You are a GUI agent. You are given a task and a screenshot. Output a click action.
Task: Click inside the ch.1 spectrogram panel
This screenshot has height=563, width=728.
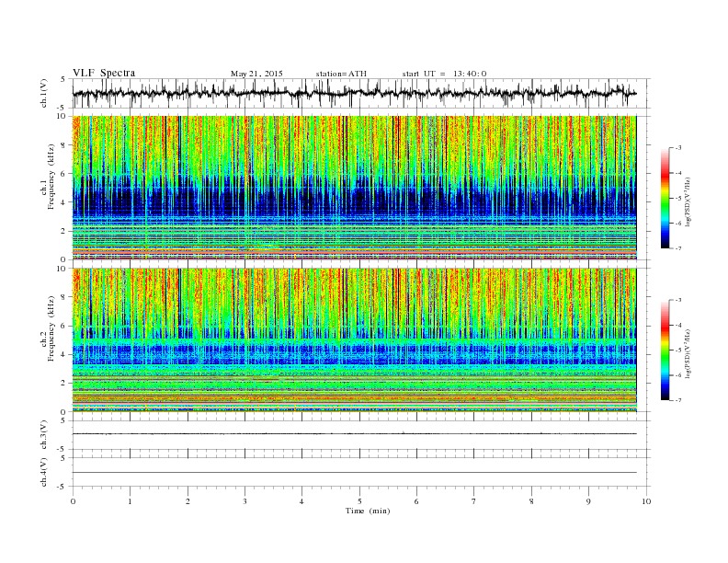[x=355, y=188]
